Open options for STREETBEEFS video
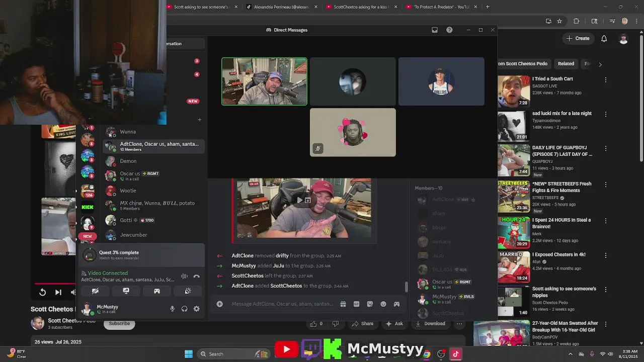This screenshot has width=644, height=362. [x=605, y=185]
